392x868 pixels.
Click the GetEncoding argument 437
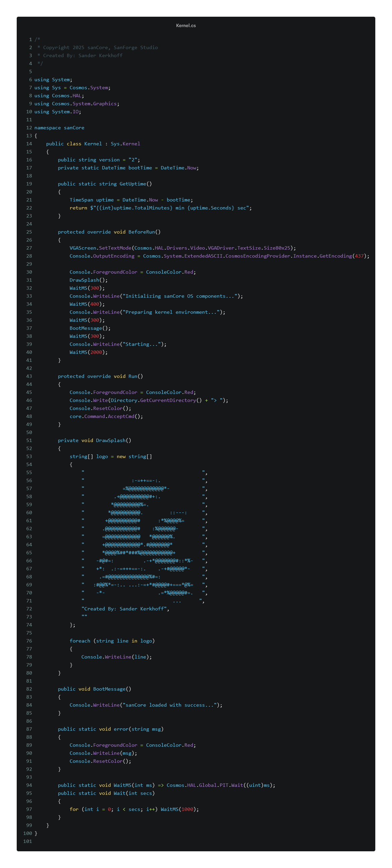click(x=359, y=256)
